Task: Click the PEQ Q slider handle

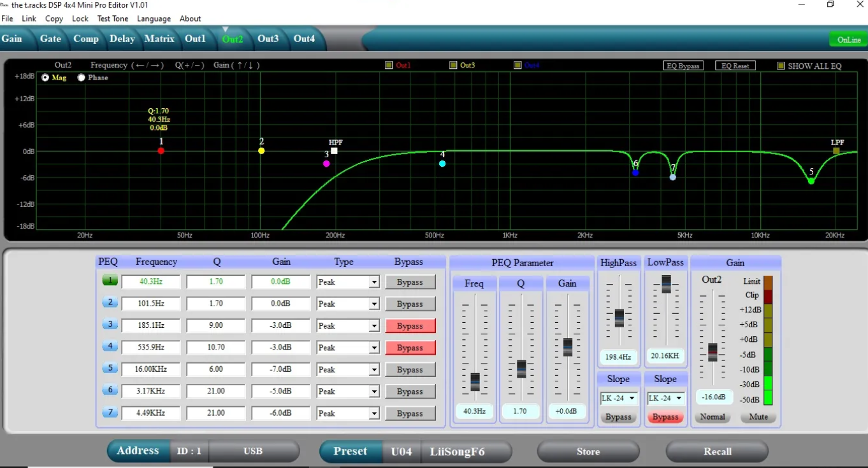Action: coord(521,369)
